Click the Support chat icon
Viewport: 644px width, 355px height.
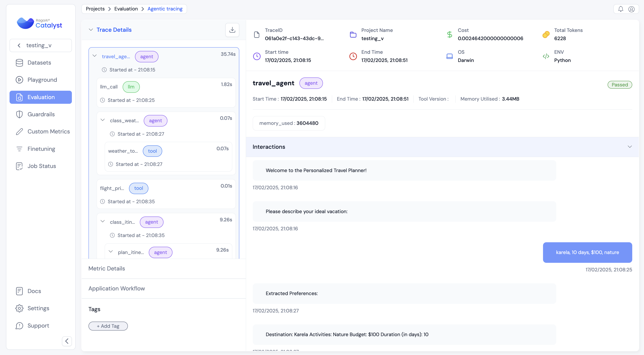click(19, 326)
